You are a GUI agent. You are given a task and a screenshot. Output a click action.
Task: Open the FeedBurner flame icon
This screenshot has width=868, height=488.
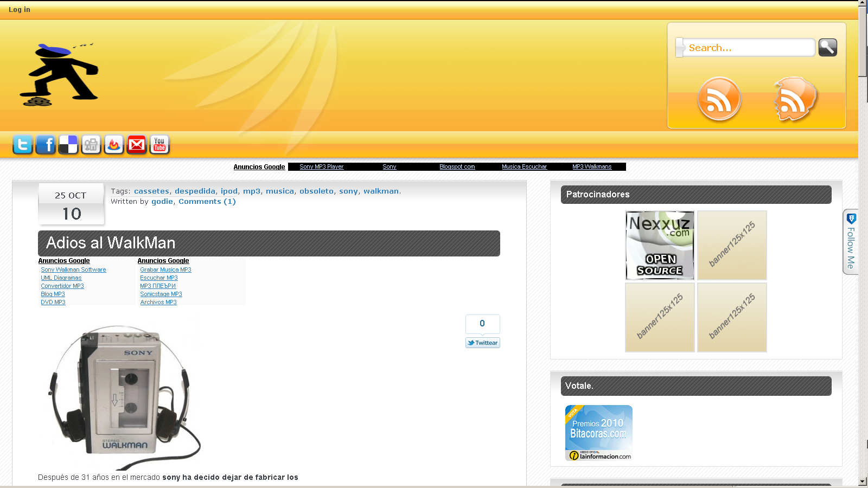click(114, 145)
